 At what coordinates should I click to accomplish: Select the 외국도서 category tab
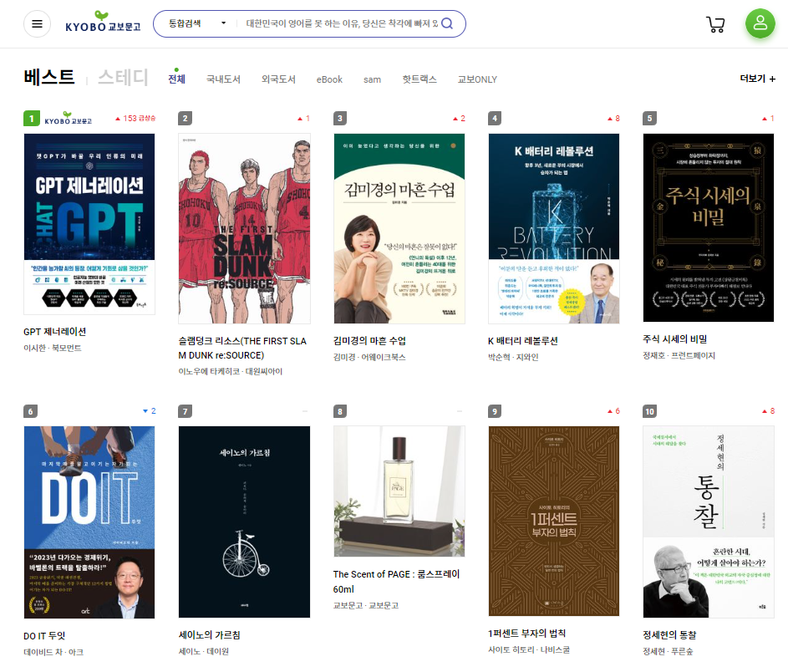[x=278, y=79]
